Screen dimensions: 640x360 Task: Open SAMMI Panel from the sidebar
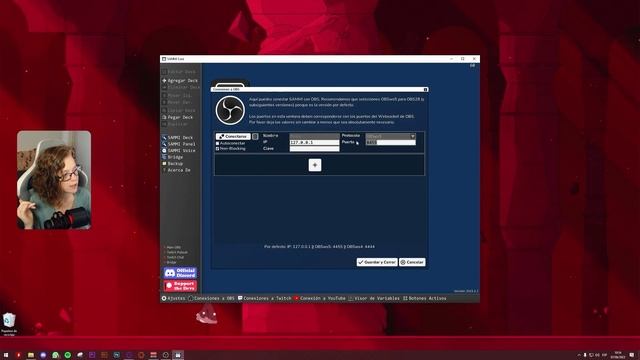point(179,144)
